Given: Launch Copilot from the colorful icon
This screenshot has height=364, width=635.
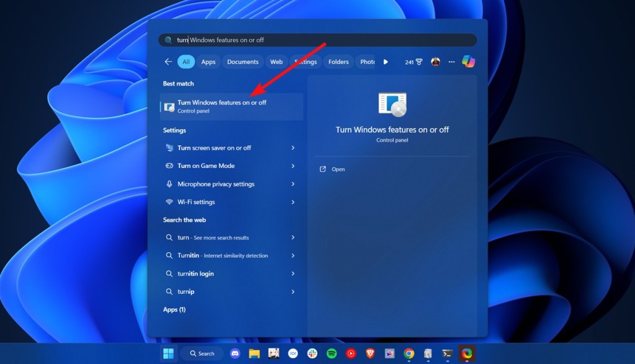Looking at the screenshot, I should point(468,61).
